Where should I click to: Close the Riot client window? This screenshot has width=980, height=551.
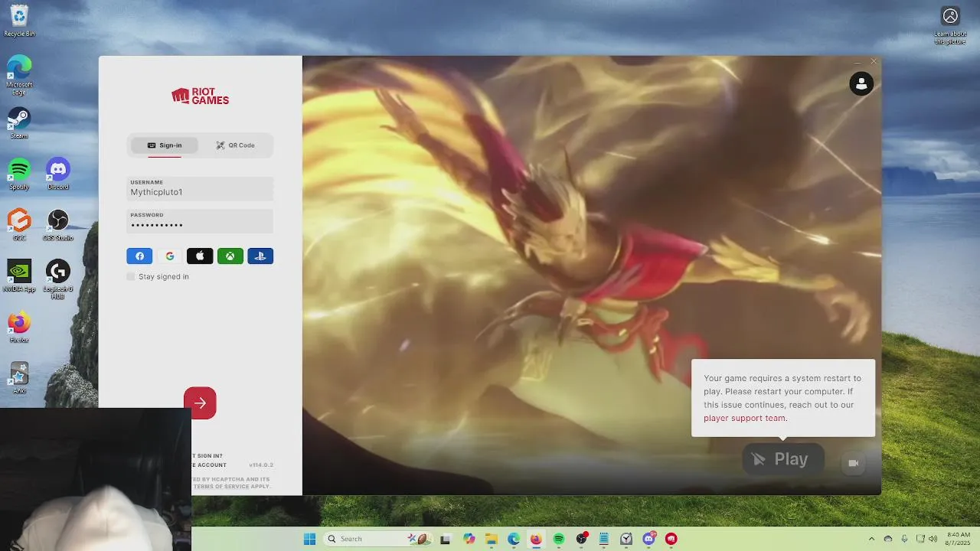[874, 61]
